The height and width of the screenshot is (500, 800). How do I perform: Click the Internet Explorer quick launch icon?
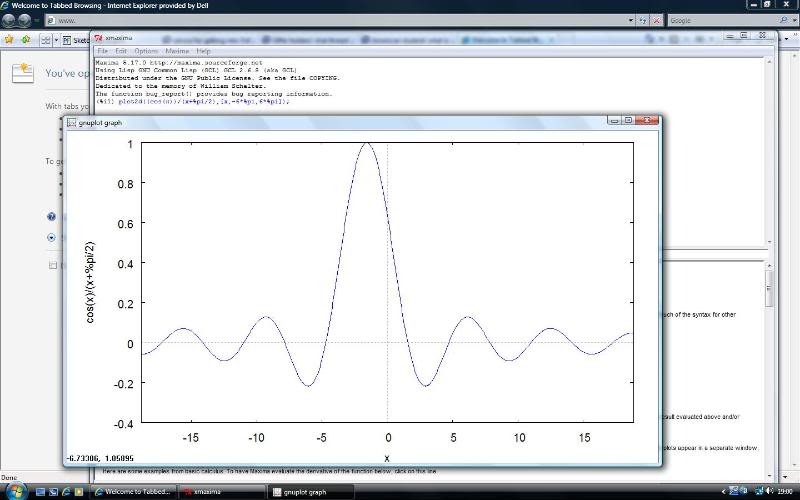[66, 492]
